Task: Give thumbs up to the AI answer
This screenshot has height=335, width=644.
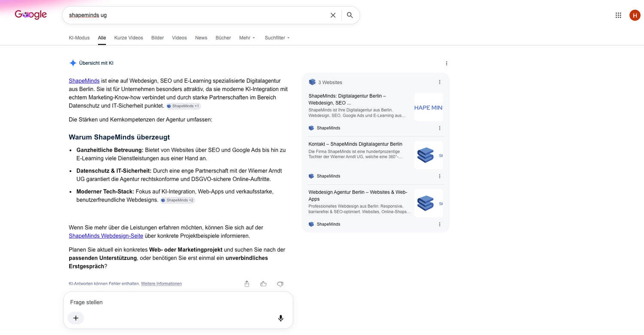Action: 264,284
